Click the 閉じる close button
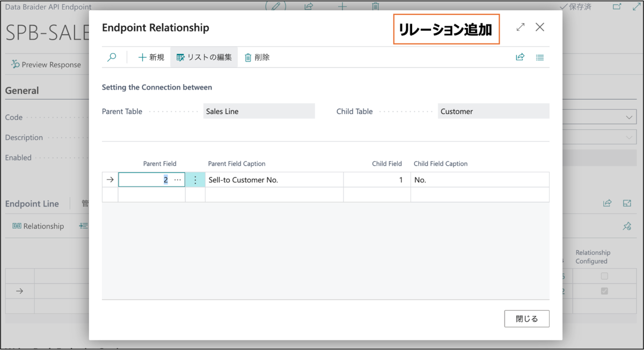 (x=526, y=318)
